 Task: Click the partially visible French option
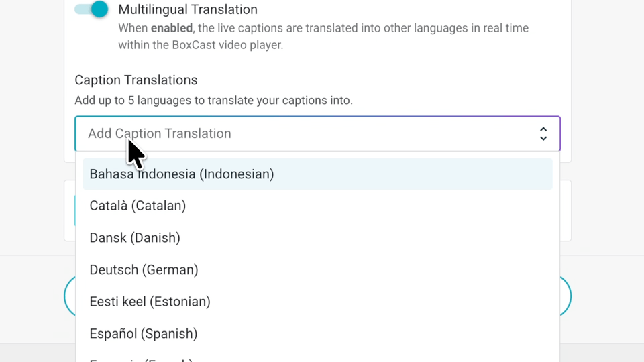tap(141, 359)
